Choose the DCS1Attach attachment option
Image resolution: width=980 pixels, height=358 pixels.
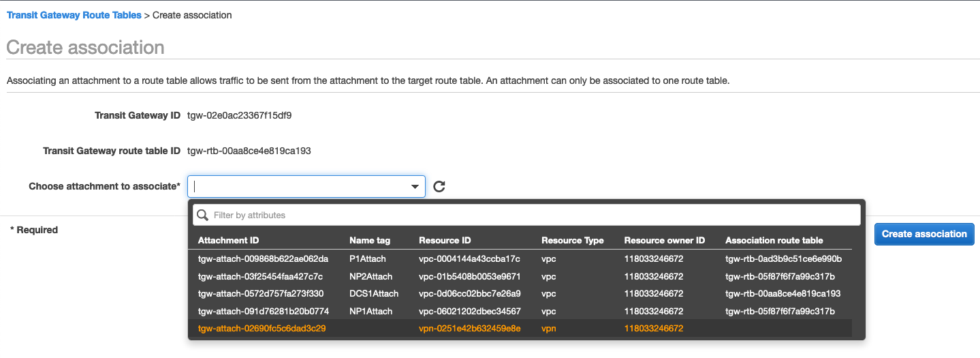373,294
